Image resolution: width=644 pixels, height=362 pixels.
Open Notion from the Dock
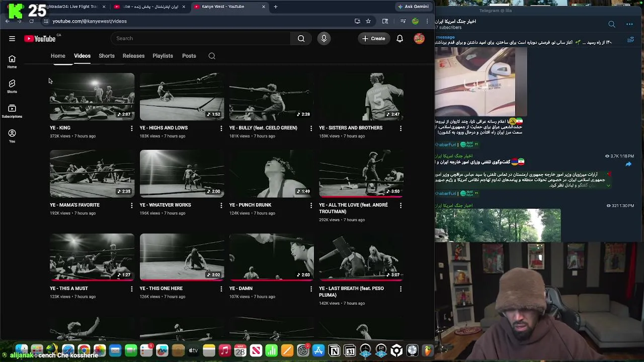pyautogui.click(x=334, y=350)
